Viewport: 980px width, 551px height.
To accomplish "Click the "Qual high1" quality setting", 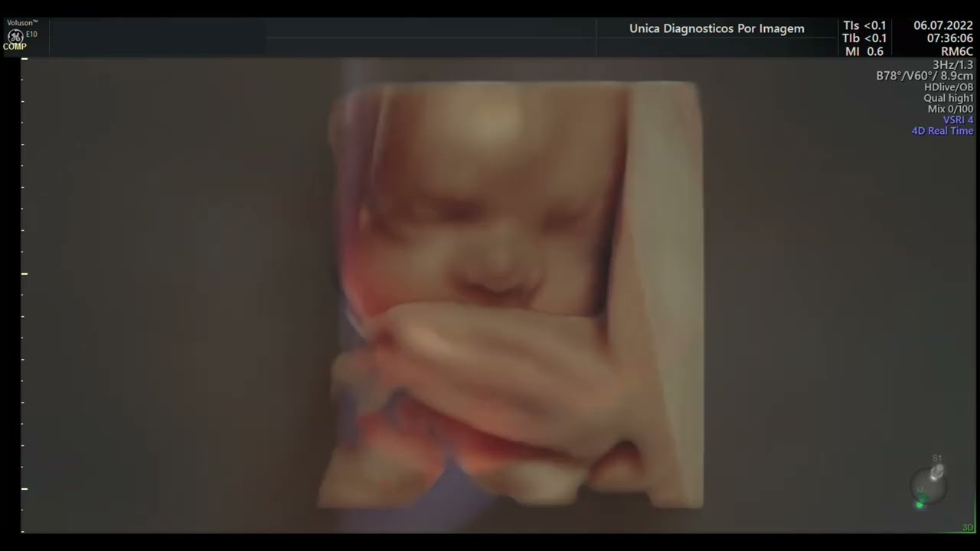I will [949, 98].
